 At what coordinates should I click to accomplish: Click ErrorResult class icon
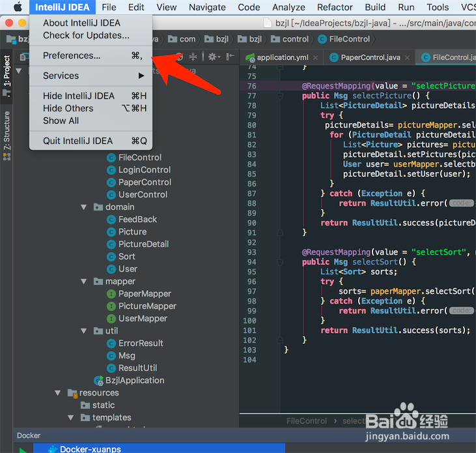pos(111,343)
